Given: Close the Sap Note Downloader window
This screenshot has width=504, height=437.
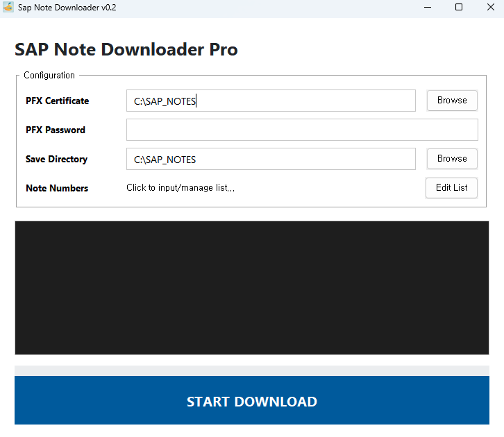Looking at the screenshot, I should [490, 7].
